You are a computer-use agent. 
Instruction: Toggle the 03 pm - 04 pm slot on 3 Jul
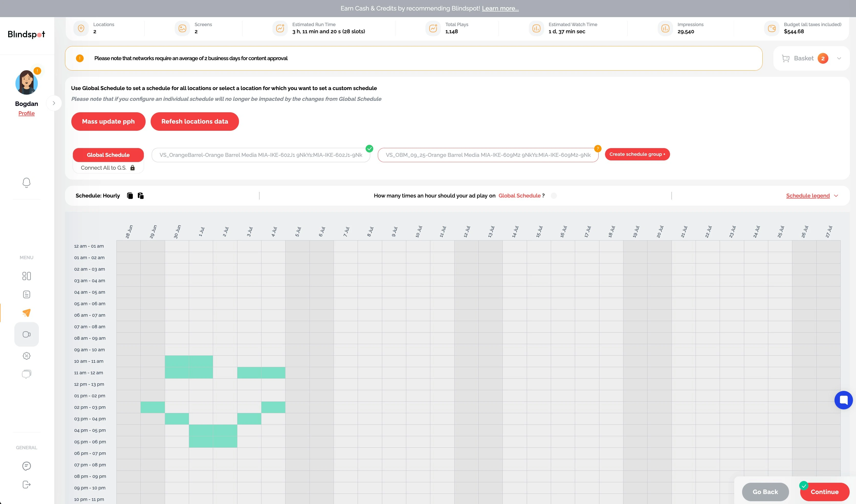pyautogui.click(x=249, y=419)
